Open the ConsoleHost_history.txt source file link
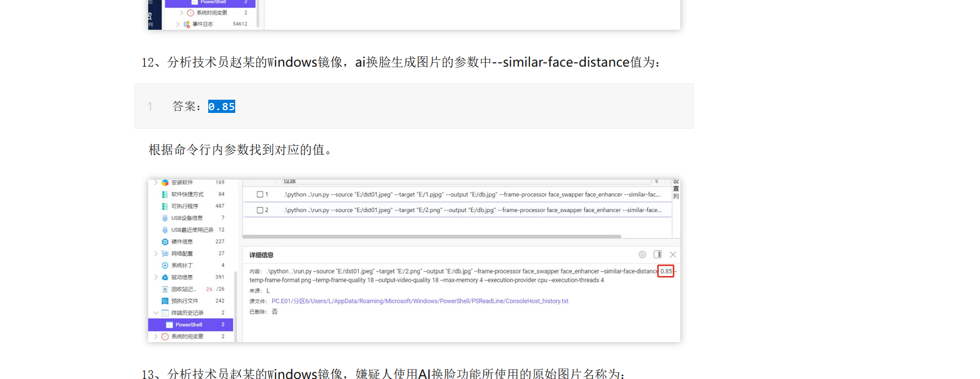The image size is (980, 379). [x=420, y=301]
